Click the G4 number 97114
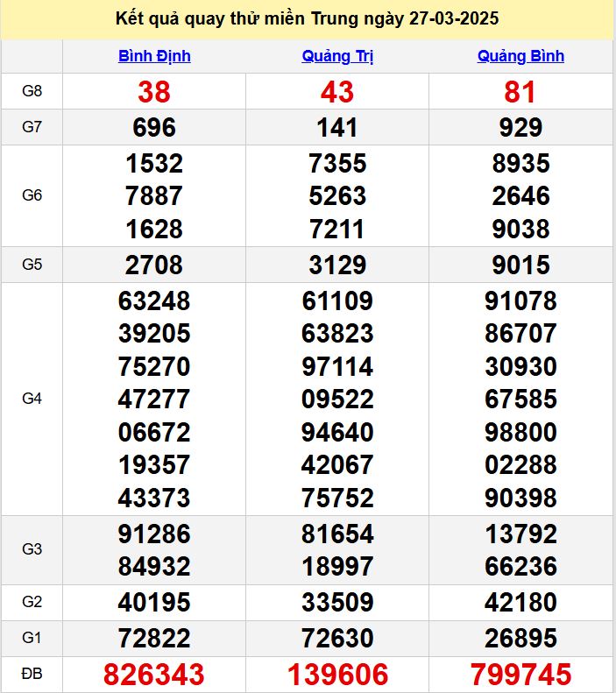The height and width of the screenshot is (693, 616). (337, 367)
